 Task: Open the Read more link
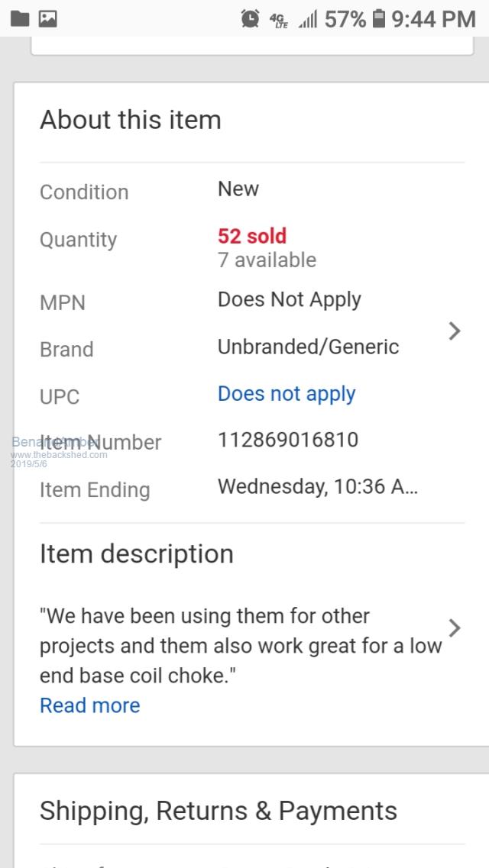(x=89, y=705)
